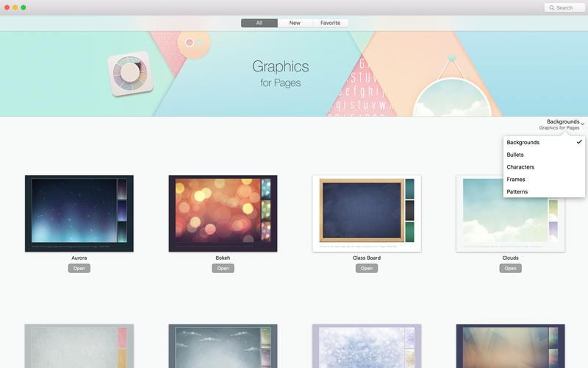Click the Class Board title label
588x368 pixels.
(x=367, y=258)
